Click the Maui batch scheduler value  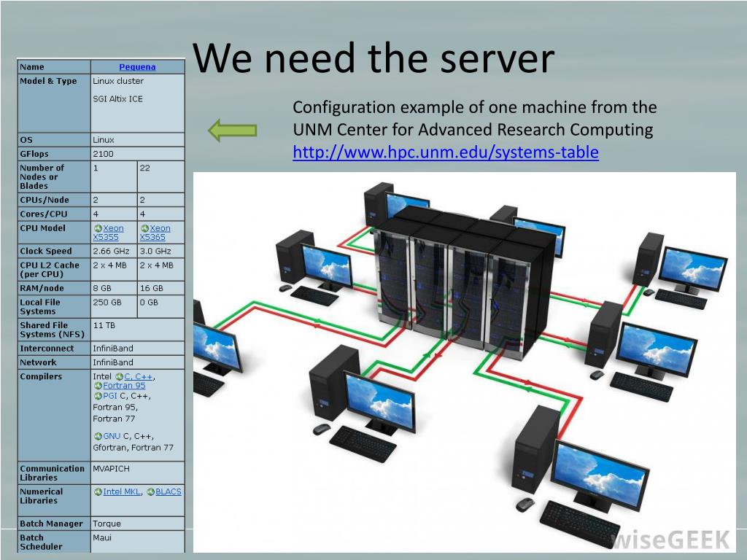coord(102,537)
